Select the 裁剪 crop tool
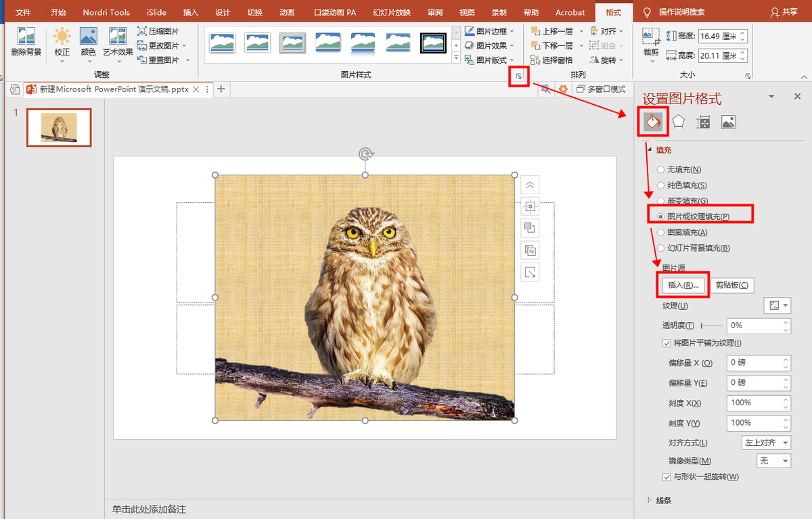This screenshot has width=812, height=519. click(x=651, y=41)
